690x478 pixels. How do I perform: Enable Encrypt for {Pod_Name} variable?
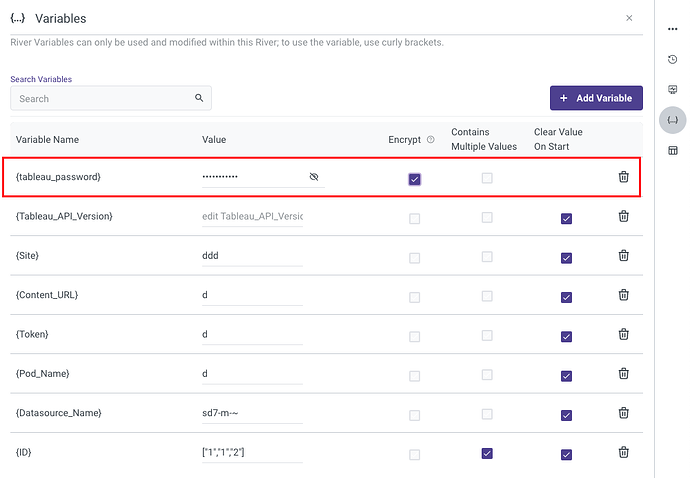coord(414,375)
